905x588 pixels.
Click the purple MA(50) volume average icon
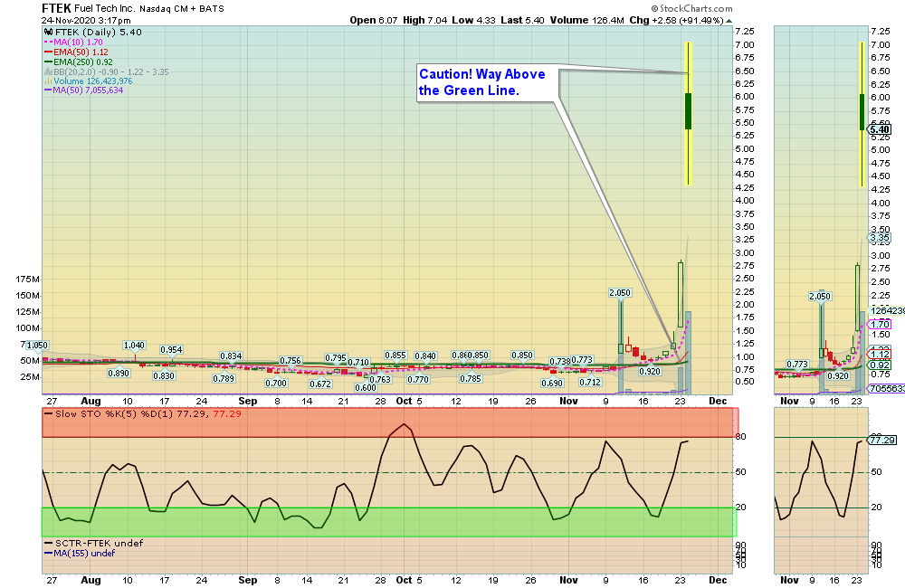48,90
